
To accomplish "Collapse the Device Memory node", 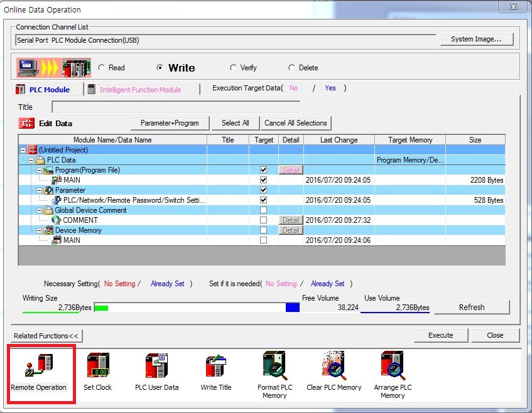I will (x=39, y=230).
